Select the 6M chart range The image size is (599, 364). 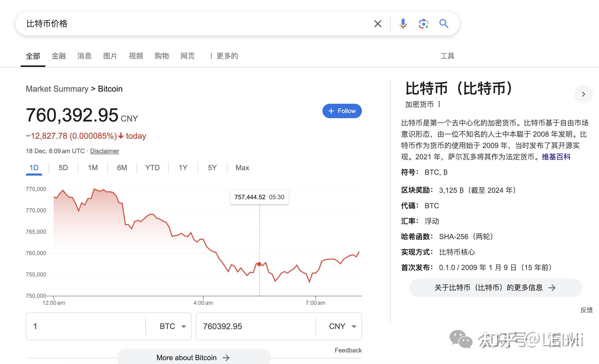[122, 168]
